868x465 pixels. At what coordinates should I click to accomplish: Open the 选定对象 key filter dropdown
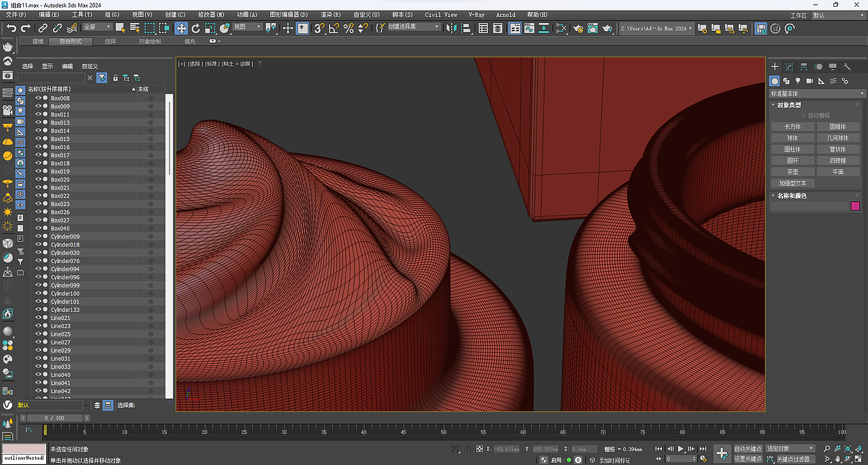[790, 448]
